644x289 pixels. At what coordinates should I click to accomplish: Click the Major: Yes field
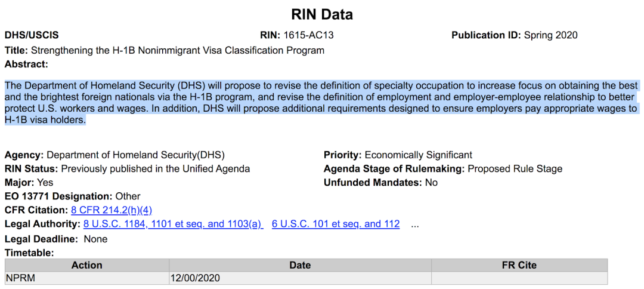coord(29,182)
